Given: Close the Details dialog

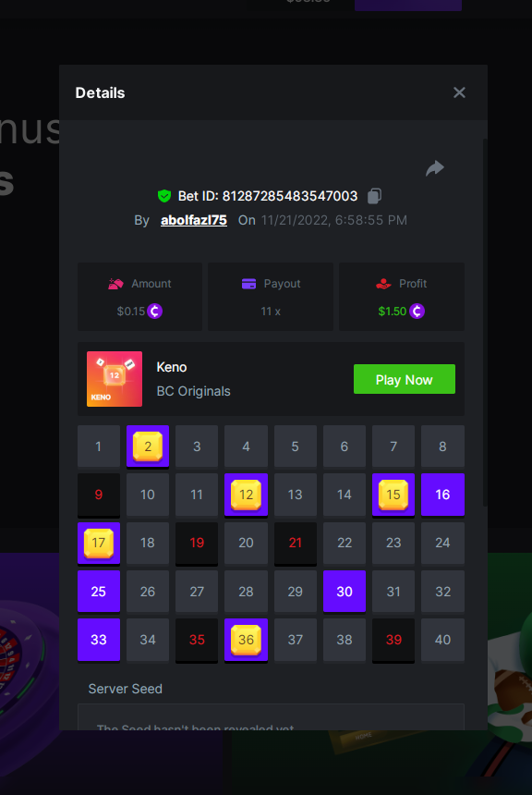Looking at the screenshot, I should (459, 92).
